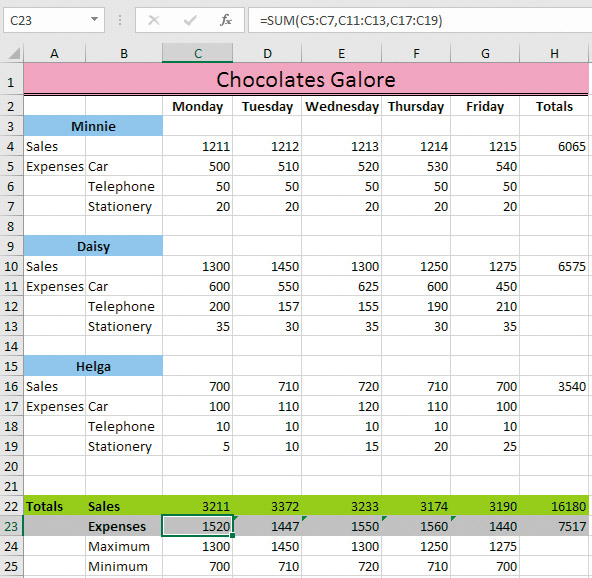This screenshot has height=578, width=592.
Task: Click Expenses label in row 23
Action: [117, 526]
